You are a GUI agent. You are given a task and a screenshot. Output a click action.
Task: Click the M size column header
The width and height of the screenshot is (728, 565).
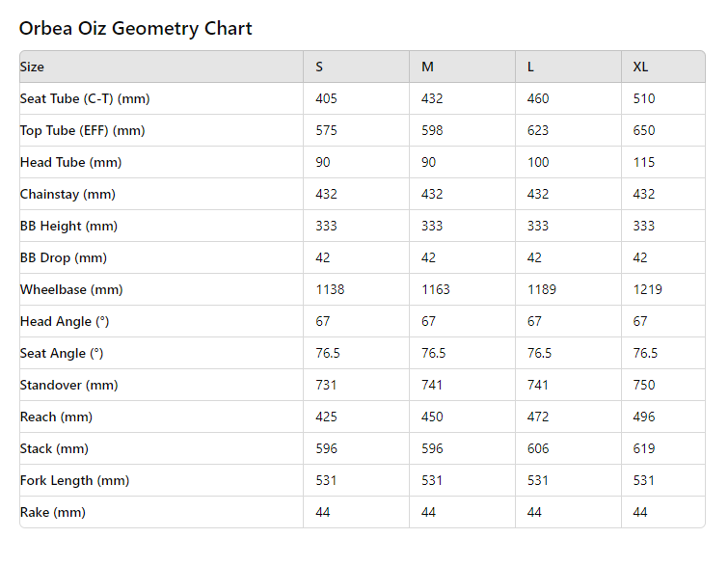pyautogui.click(x=427, y=67)
